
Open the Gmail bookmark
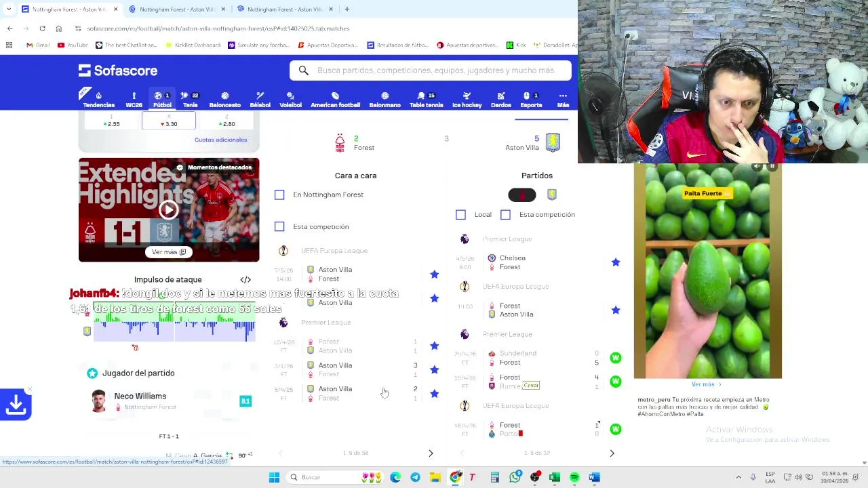click(38, 45)
